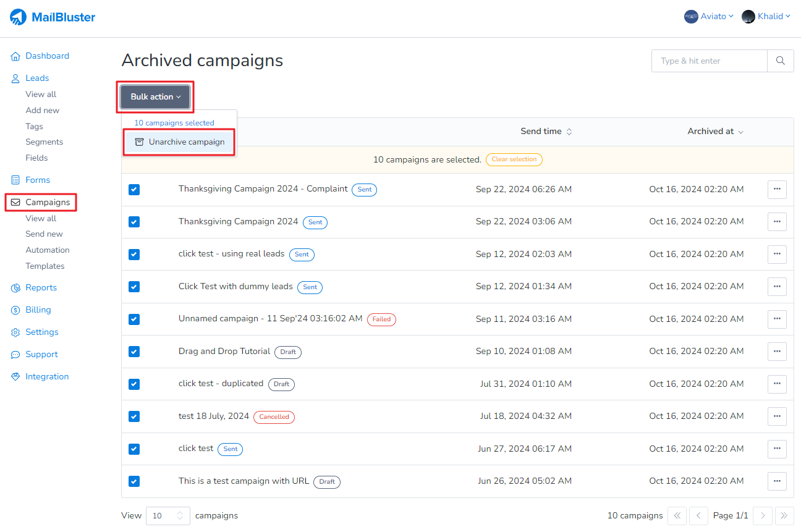Open the Send new campaign link
801x532 pixels.
[x=44, y=234]
